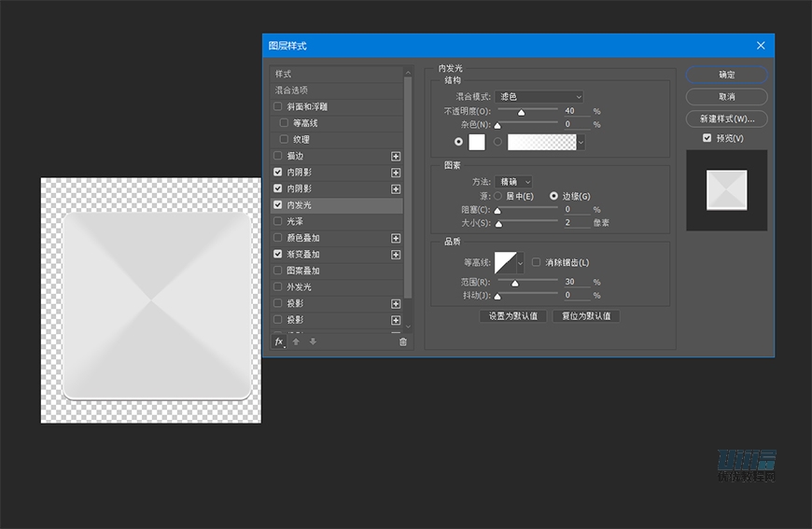Uncheck the 内发光 checkbox
The height and width of the screenshot is (529, 812).
point(277,204)
